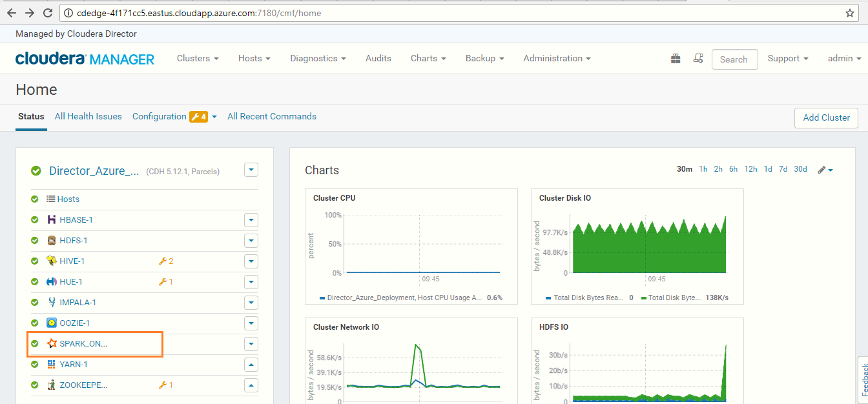Open HIVE-1 actions dropdown arrow
The width and height of the screenshot is (868, 404).
[x=251, y=261]
